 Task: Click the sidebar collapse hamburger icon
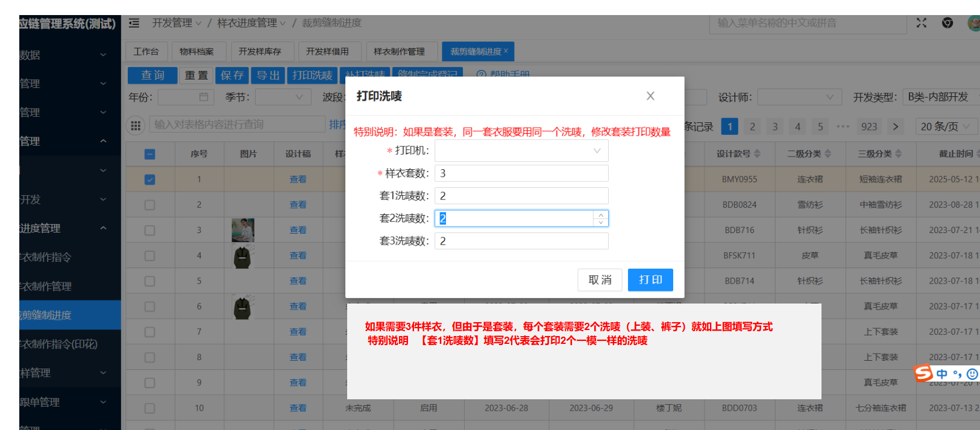point(134,23)
